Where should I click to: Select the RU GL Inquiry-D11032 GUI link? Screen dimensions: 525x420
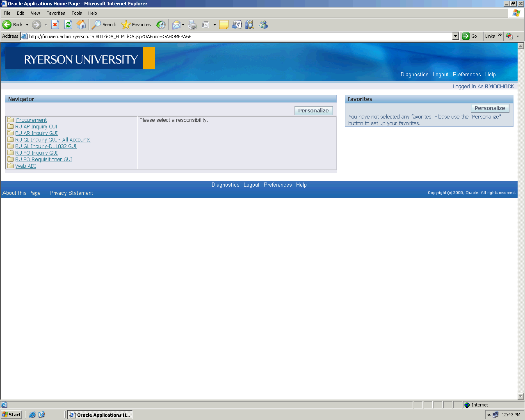(46, 146)
